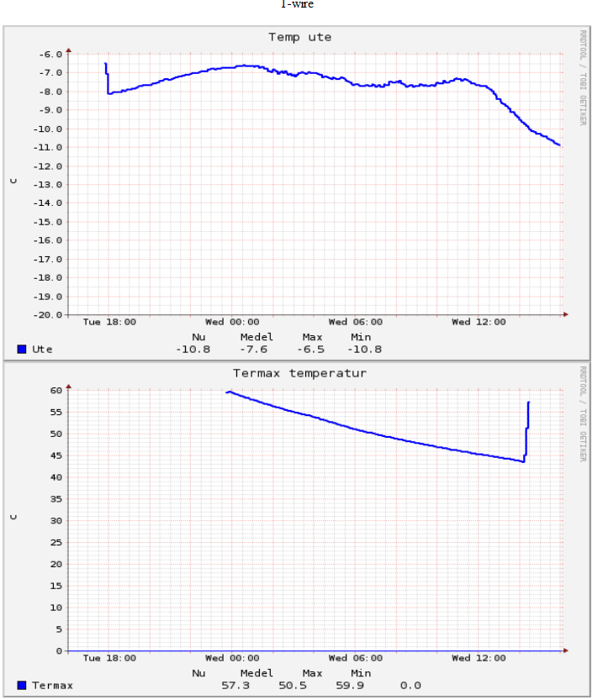Click red arrow atop Temp ute y-axis
The image size is (603, 700).
[x=69, y=50]
